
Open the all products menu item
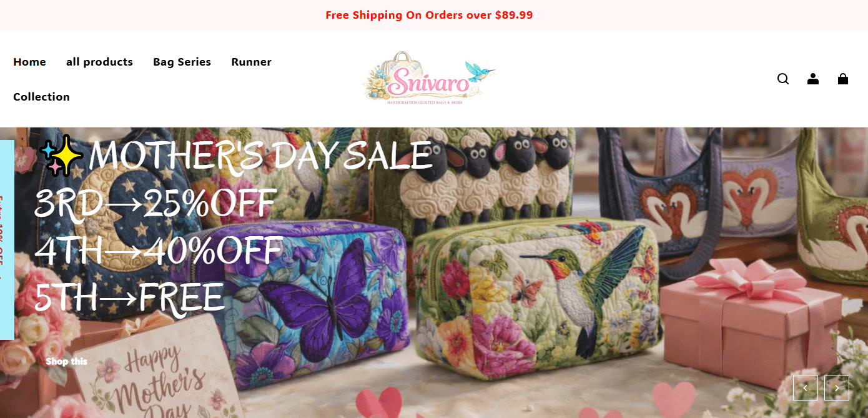click(x=99, y=62)
